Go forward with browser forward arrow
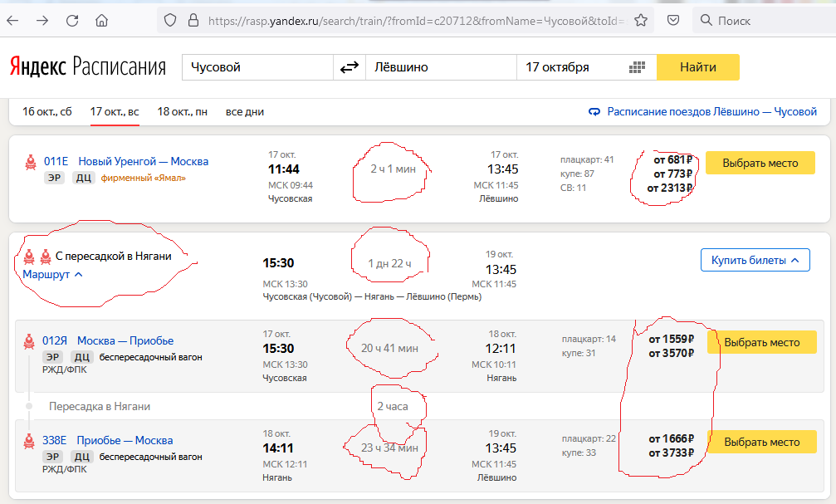This screenshot has height=504, width=836. point(42,21)
